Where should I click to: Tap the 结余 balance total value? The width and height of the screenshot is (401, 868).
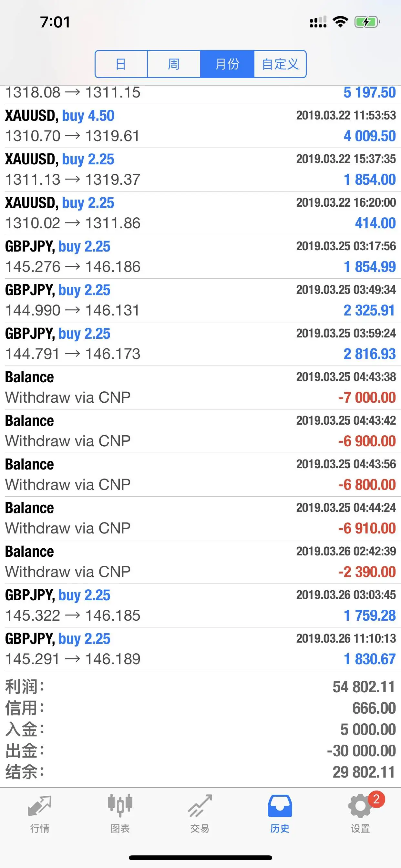(364, 772)
